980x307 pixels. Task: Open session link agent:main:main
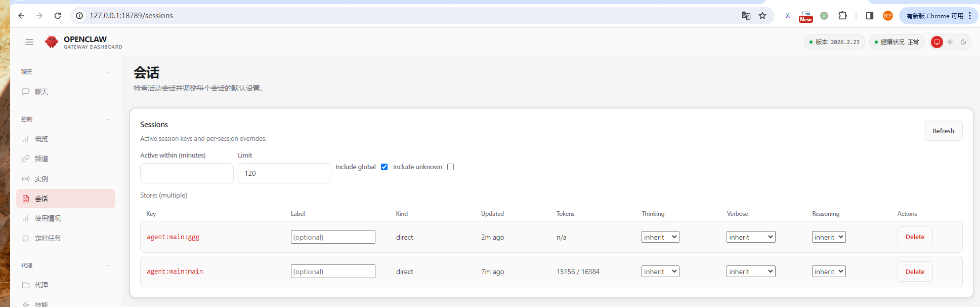(x=175, y=272)
